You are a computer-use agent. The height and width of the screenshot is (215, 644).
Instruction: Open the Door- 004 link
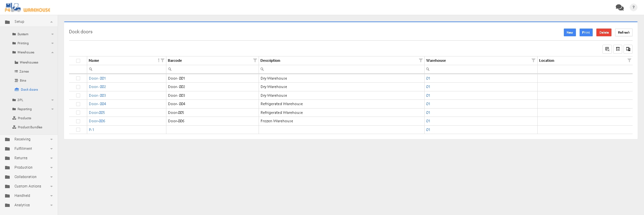(97, 104)
